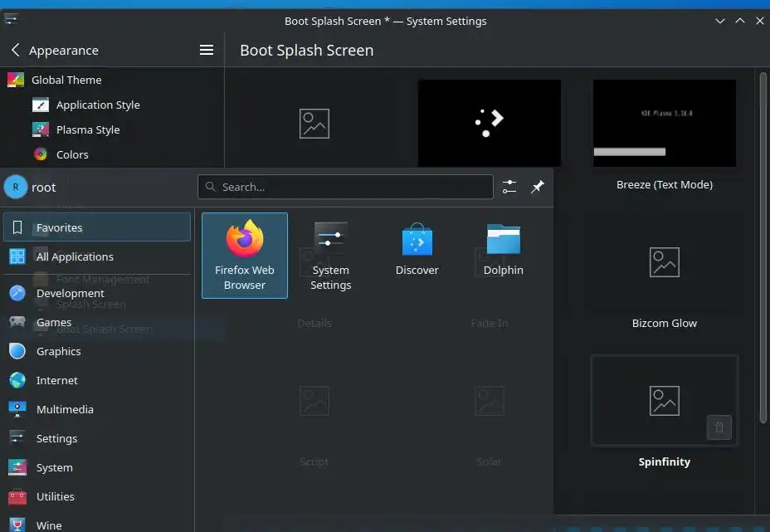Show All Applications category
The image size is (770, 532).
click(97, 256)
